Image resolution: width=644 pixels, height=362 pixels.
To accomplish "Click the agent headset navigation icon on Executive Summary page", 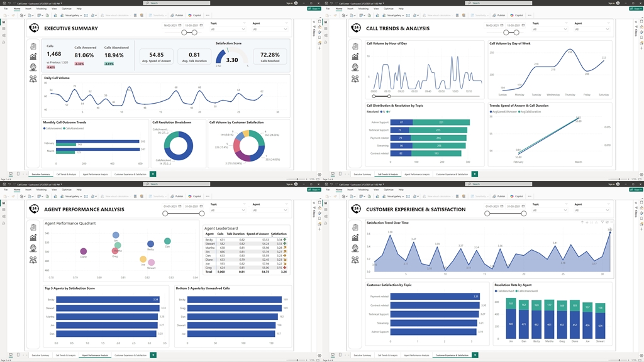I will click(x=33, y=67).
